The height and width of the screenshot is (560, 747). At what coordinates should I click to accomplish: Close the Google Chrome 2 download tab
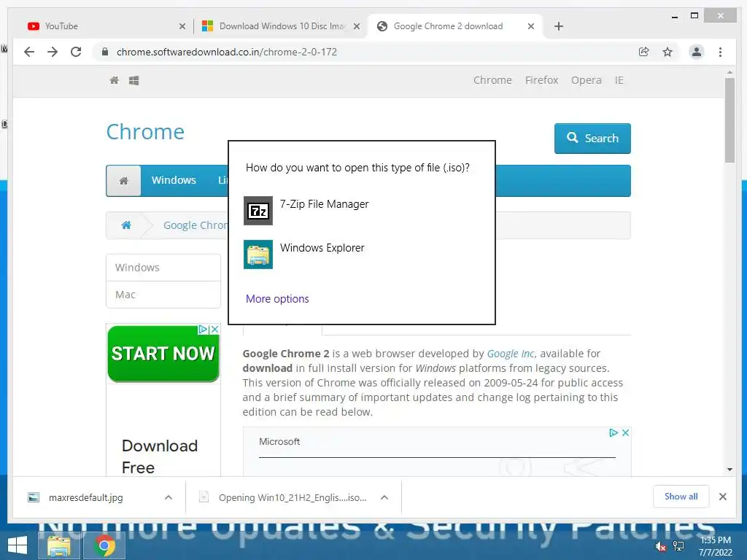pyautogui.click(x=531, y=26)
